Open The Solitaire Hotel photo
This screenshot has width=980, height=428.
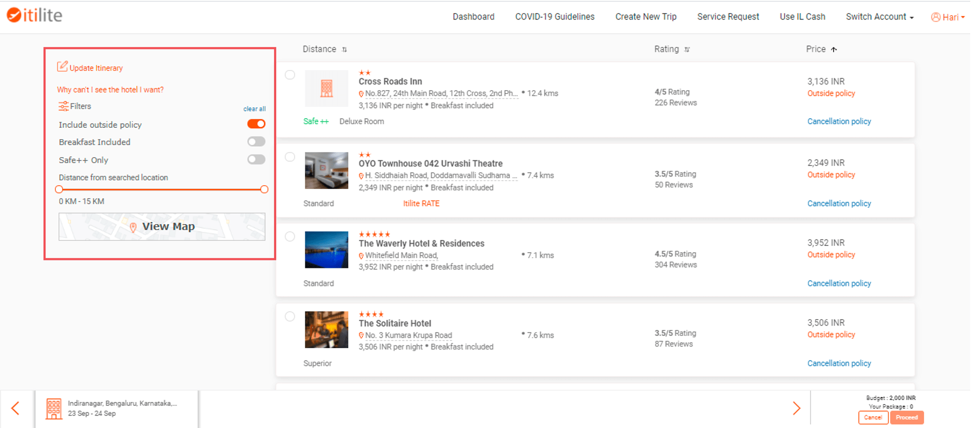326,330
